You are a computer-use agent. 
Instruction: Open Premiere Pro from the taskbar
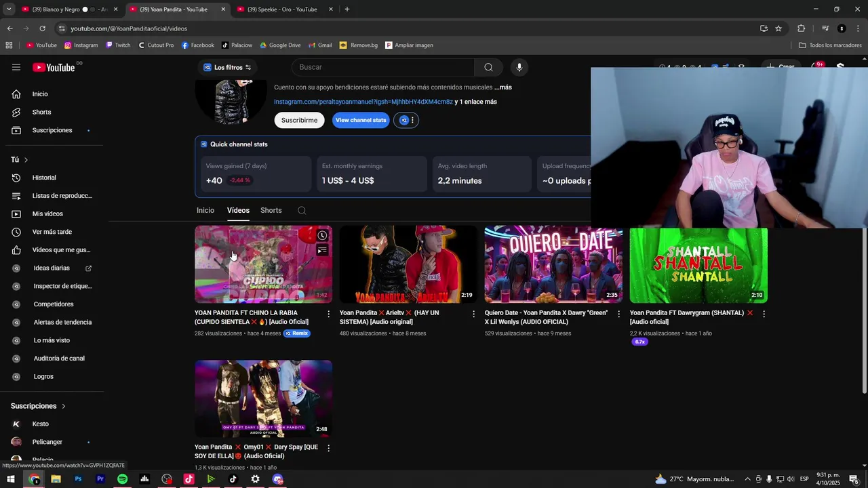click(100, 479)
